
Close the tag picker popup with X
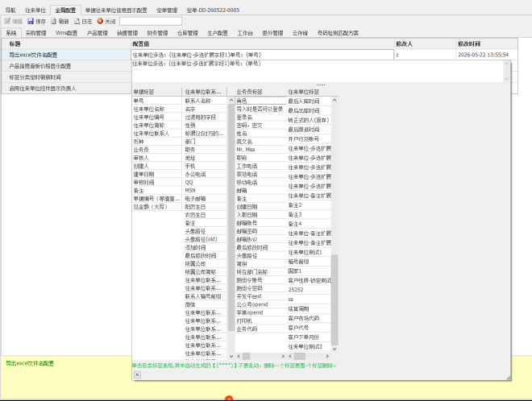[137, 374]
